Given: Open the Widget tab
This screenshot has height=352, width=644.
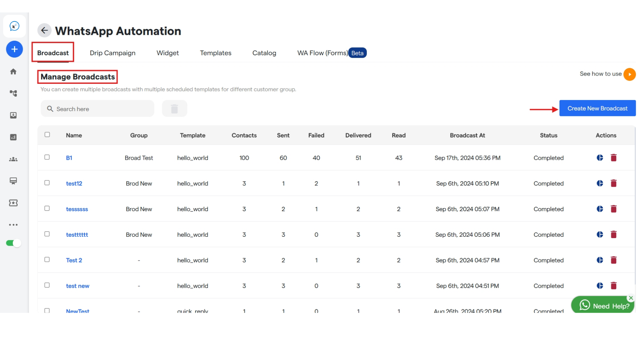Looking at the screenshot, I should click(168, 53).
